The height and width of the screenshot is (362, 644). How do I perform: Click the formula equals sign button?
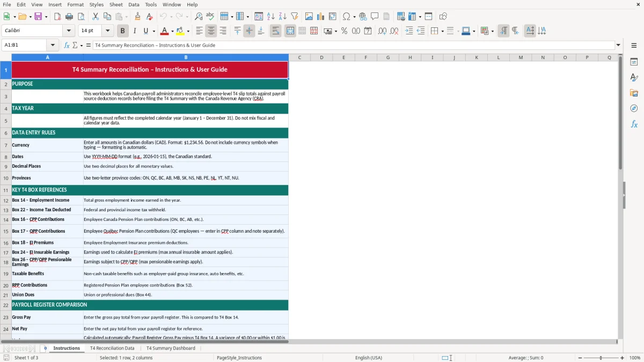[89, 45]
